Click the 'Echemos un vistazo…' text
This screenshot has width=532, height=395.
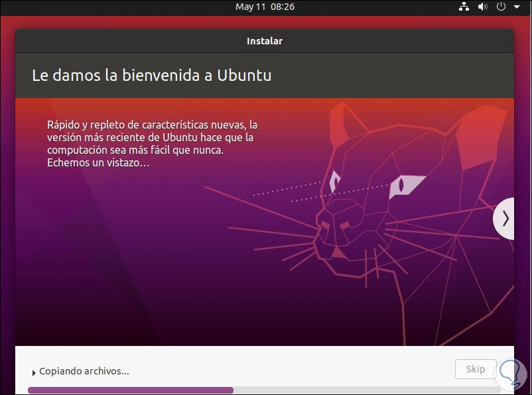98,163
